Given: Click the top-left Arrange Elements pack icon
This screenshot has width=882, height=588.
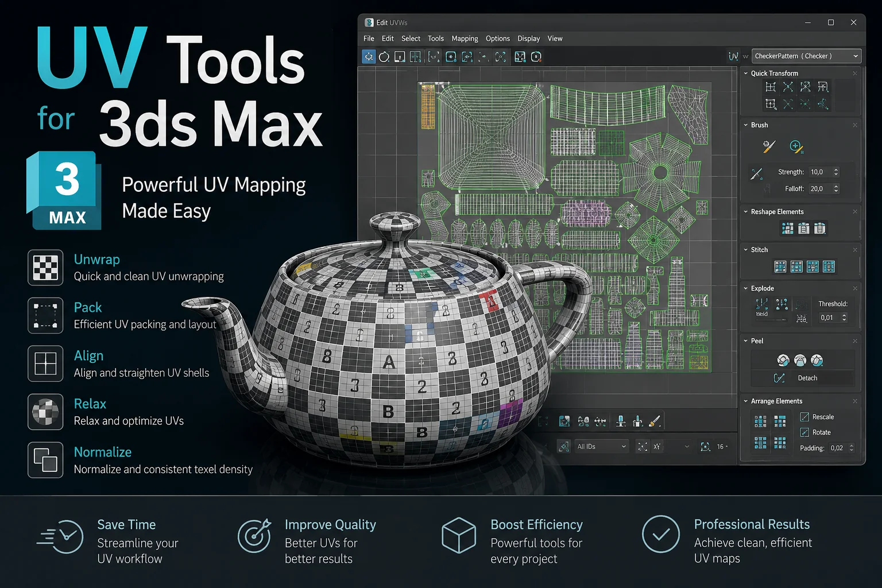Looking at the screenshot, I should (x=760, y=422).
